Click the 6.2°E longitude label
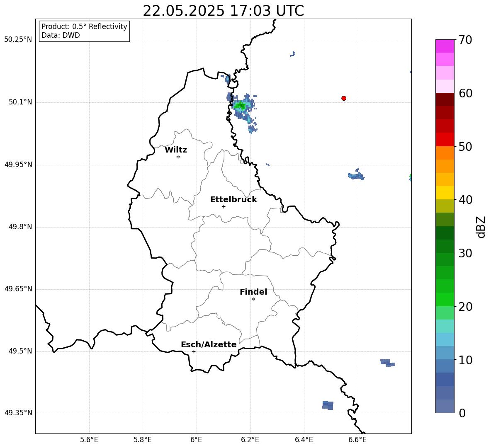Viewport: 491px width, 448px height. pyautogui.click(x=250, y=440)
